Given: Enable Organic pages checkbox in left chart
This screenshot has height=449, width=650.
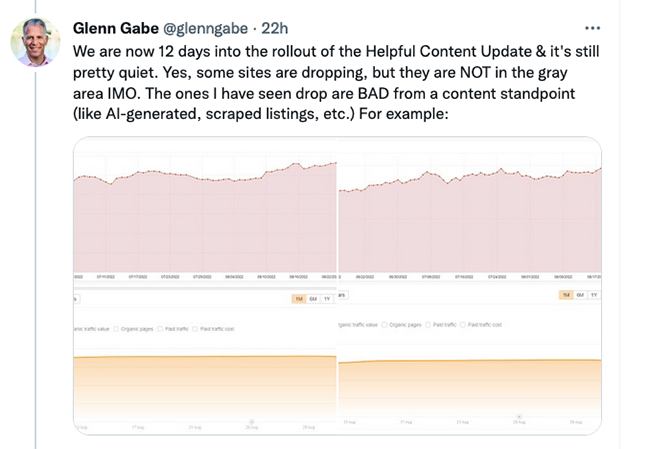Looking at the screenshot, I should click(116, 329).
